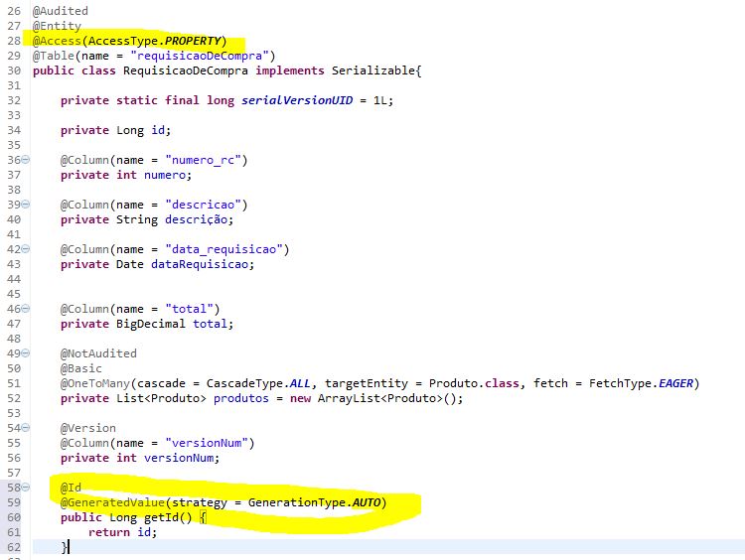Click the @Basic annotation
Image resolution: width=745 pixels, height=560 pixels.
pyautogui.click(x=81, y=368)
